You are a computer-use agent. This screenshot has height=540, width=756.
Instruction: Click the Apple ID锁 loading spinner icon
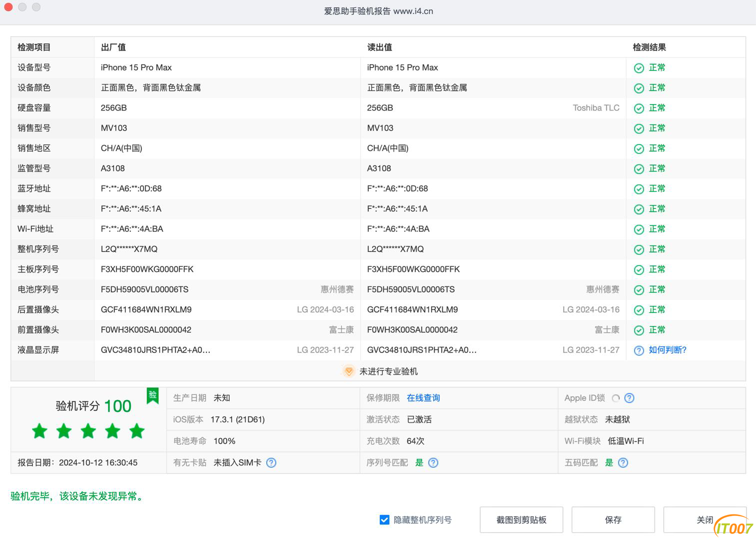tap(616, 398)
